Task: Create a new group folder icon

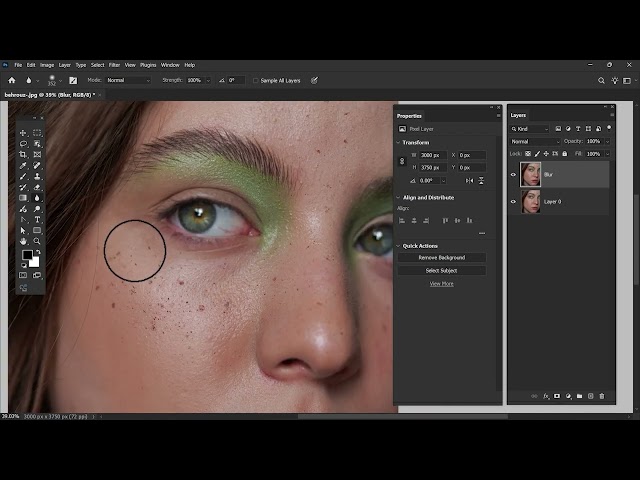Action: [x=579, y=396]
